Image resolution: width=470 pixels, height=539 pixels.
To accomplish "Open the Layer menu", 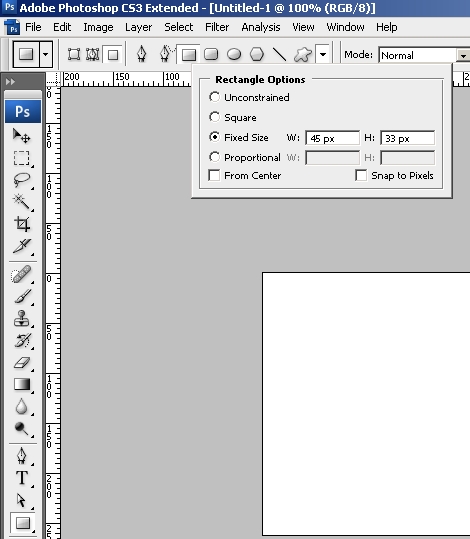I will click(139, 27).
